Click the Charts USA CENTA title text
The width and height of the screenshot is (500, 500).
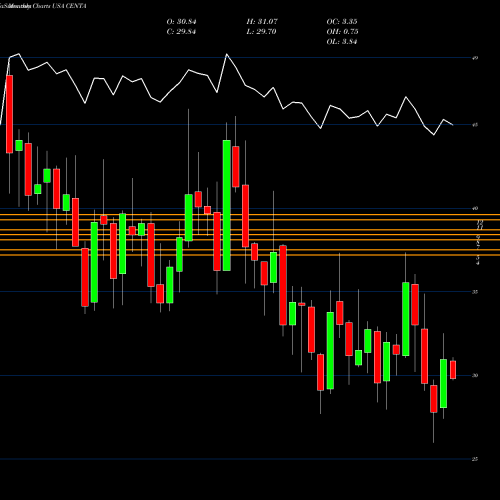point(59,6)
